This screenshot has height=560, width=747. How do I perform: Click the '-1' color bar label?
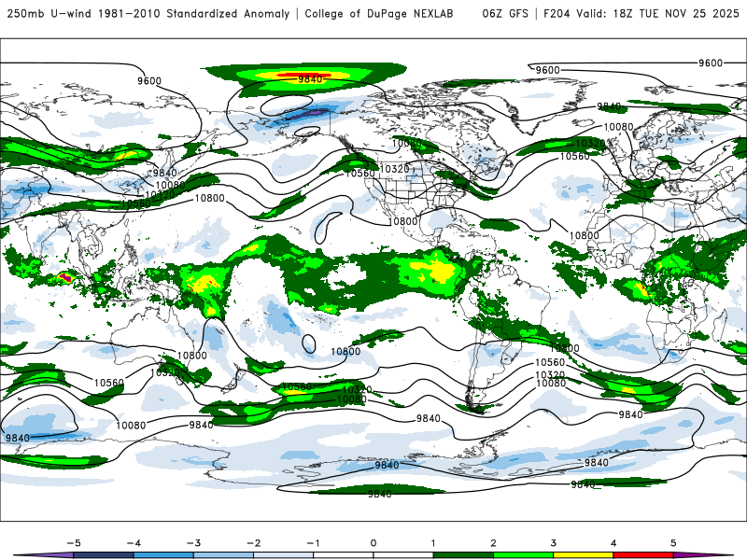tap(313, 543)
